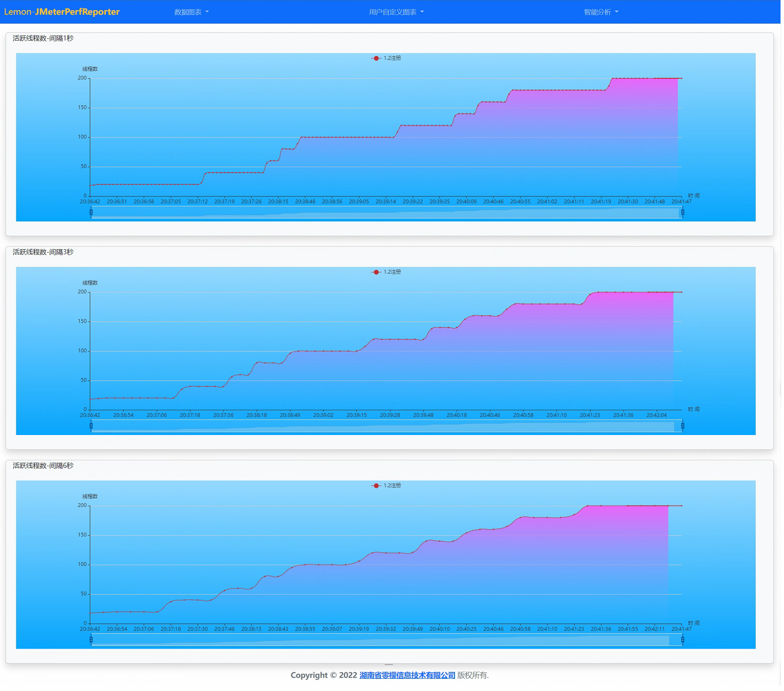Viewport: 784px width, 691px height.
Task: Click the zoom slider track in the 间隔1秒 chart
Action: click(387, 213)
